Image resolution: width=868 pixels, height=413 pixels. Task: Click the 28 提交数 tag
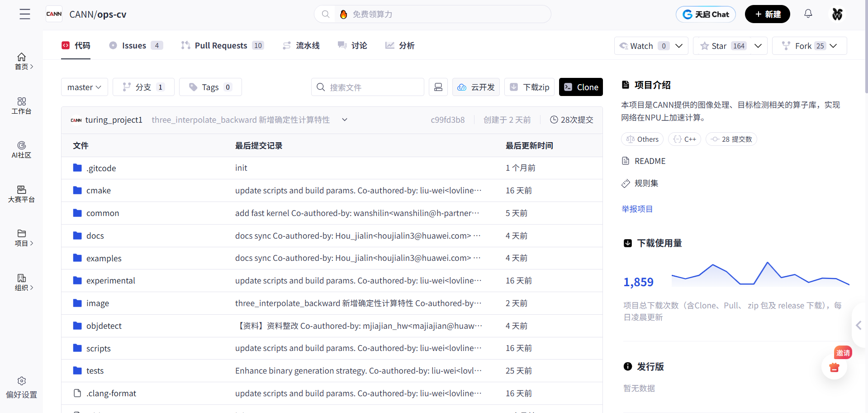[731, 139]
